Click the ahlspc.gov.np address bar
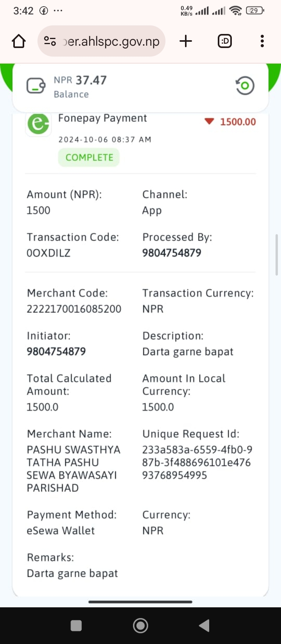The image size is (281, 644). click(x=101, y=41)
